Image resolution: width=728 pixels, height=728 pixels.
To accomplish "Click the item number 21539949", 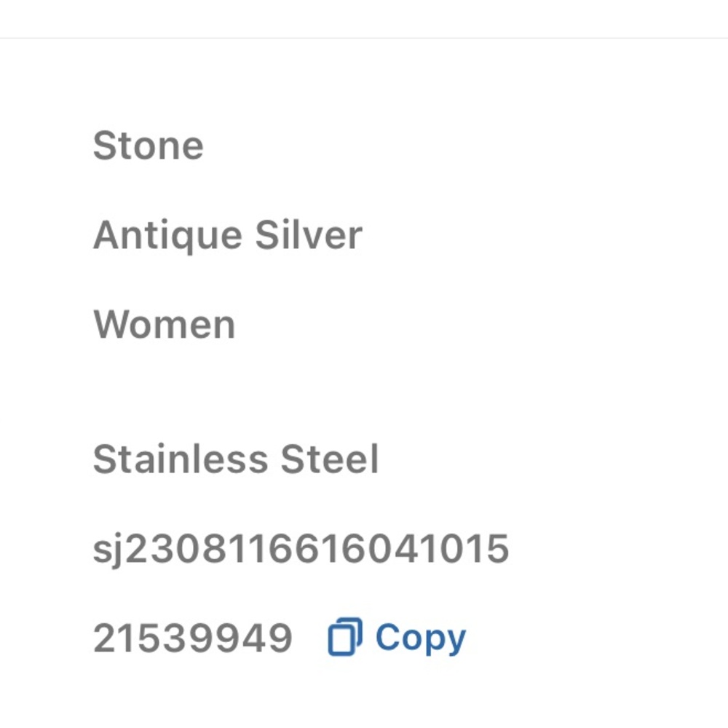I will tap(193, 638).
